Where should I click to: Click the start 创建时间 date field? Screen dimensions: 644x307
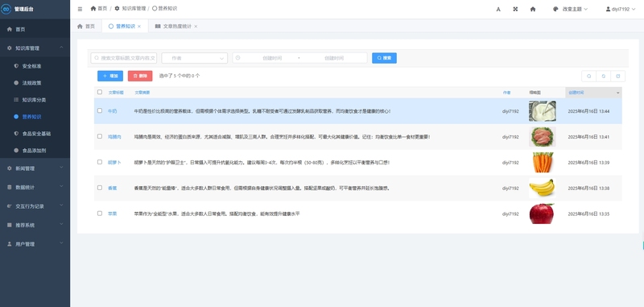[x=272, y=58]
